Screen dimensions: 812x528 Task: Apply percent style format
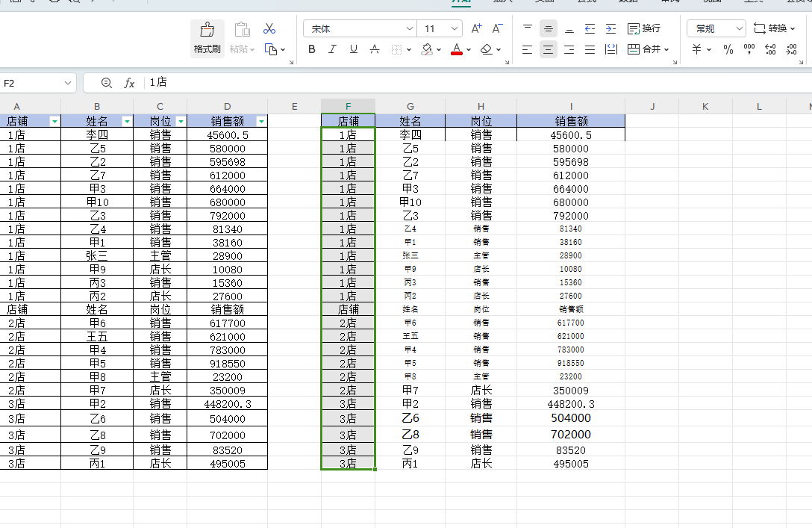pos(728,49)
